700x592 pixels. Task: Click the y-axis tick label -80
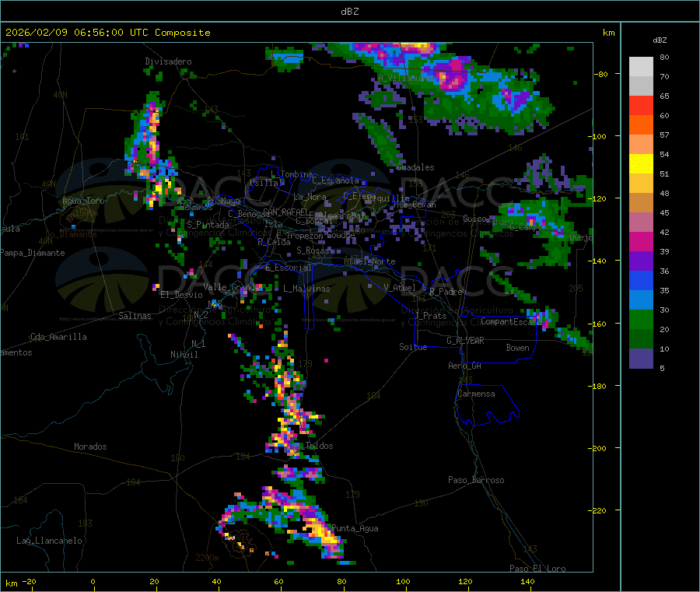[x=601, y=74]
